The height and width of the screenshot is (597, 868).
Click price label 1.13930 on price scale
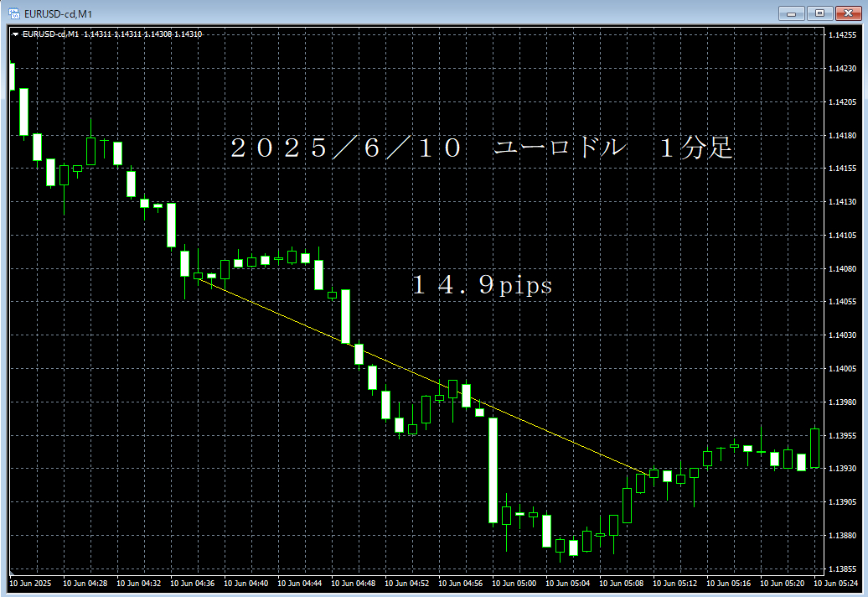[x=843, y=469]
